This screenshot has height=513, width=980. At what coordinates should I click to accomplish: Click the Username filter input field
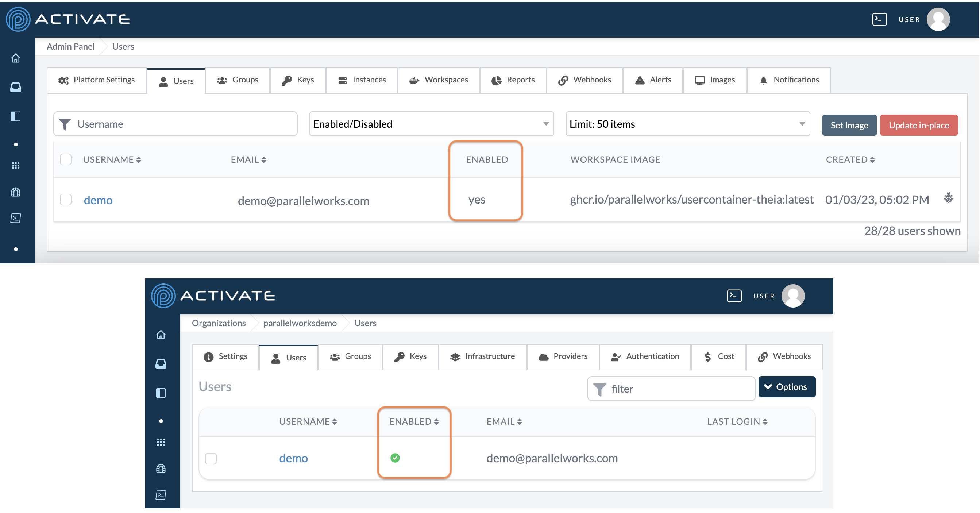[x=175, y=124]
